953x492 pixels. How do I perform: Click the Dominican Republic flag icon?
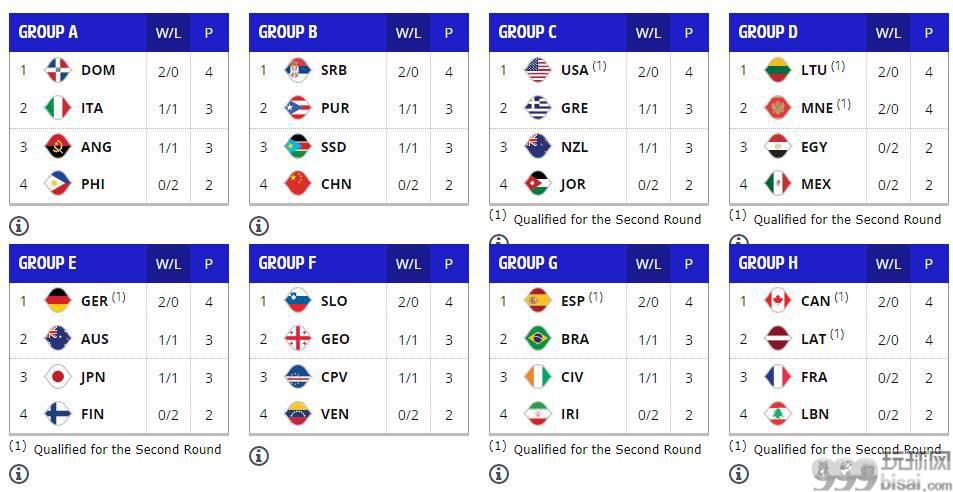click(x=58, y=70)
